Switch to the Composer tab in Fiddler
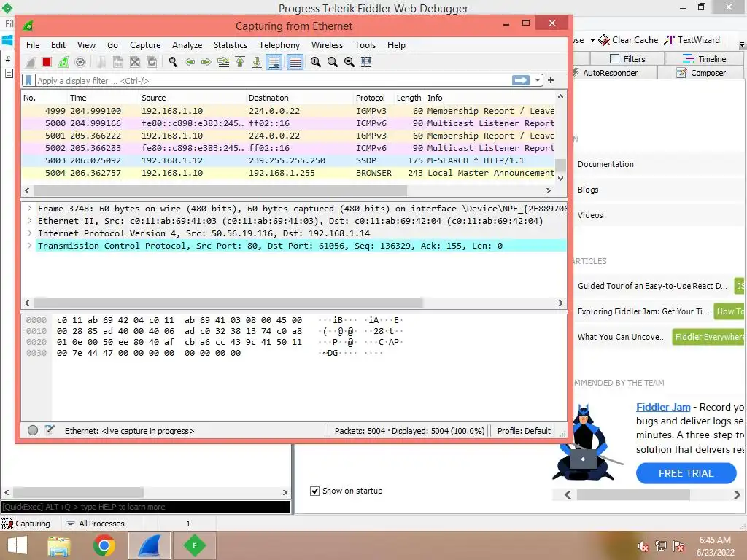 pos(701,73)
